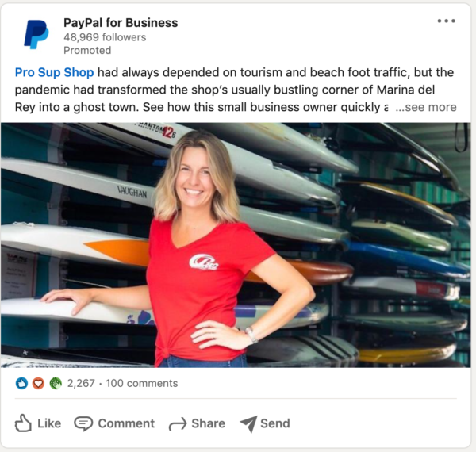Click the PayPal logo avatar
Image resolution: width=476 pixels, height=452 pixels.
[36, 34]
